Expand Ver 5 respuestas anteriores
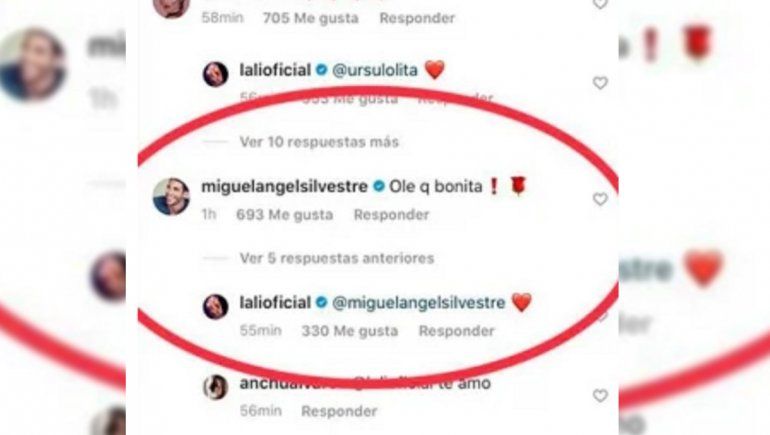Viewport: 770px width, 435px height. (x=337, y=258)
